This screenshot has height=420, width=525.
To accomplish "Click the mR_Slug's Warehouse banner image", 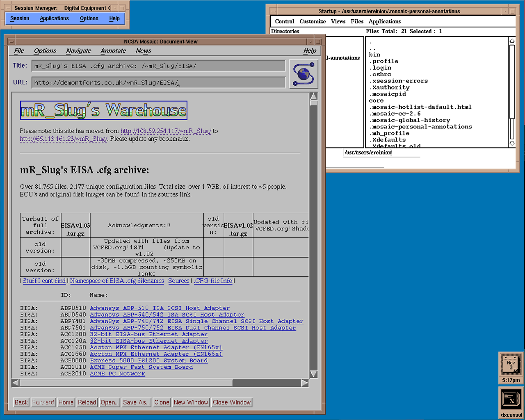I will [104, 110].
